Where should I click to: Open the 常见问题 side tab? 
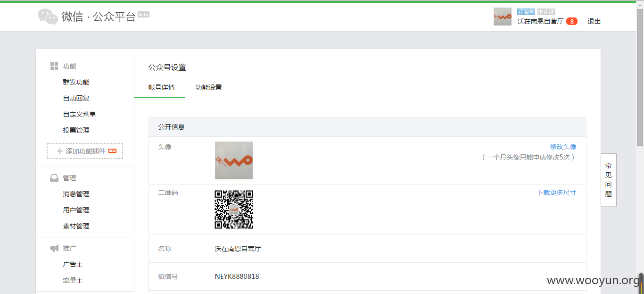[x=609, y=180]
